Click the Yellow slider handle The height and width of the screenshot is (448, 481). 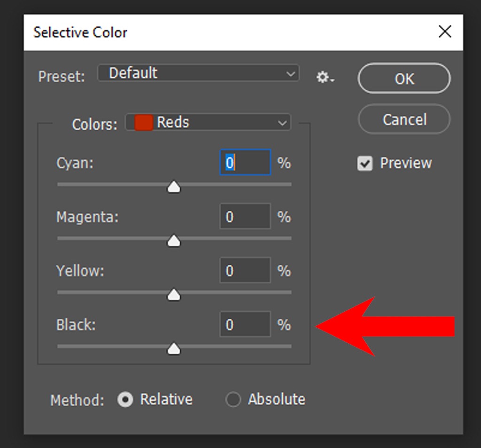point(174,294)
